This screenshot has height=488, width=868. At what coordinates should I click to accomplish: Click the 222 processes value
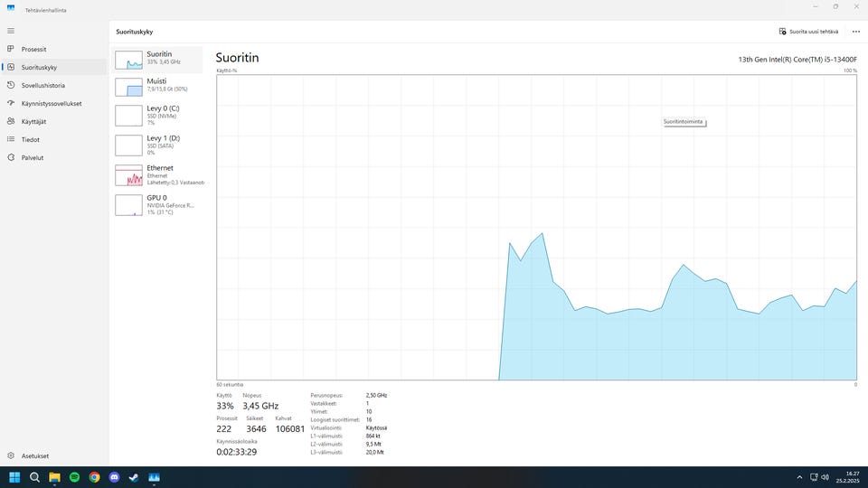click(223, 428)
